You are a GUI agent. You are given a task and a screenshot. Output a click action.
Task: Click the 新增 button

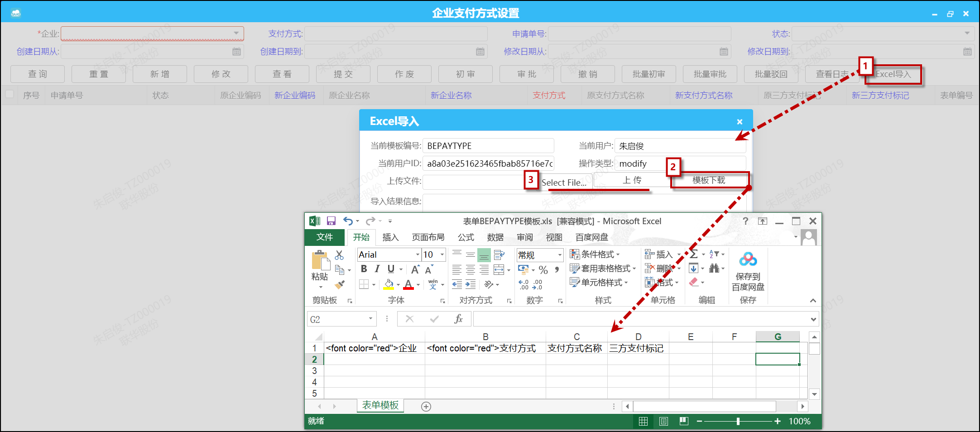pos(160,74)
